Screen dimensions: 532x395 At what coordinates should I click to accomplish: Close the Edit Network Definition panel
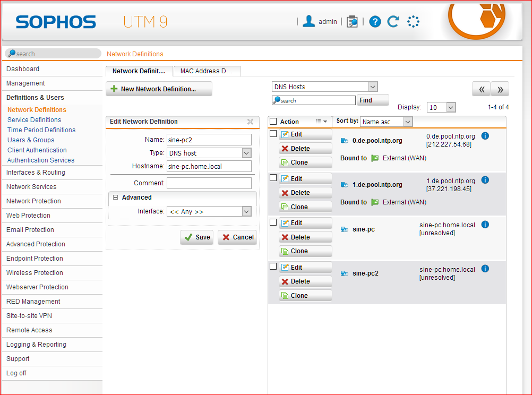pyautogui.click(x=250, y=122)
